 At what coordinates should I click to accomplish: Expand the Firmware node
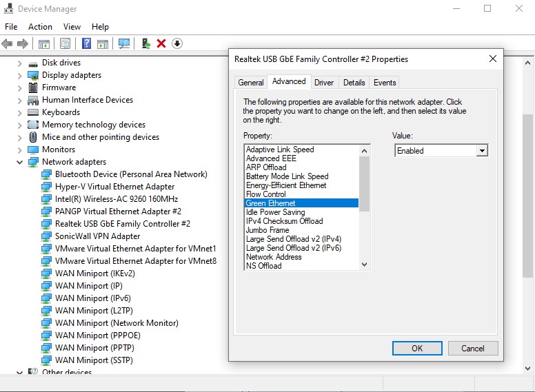20,88
